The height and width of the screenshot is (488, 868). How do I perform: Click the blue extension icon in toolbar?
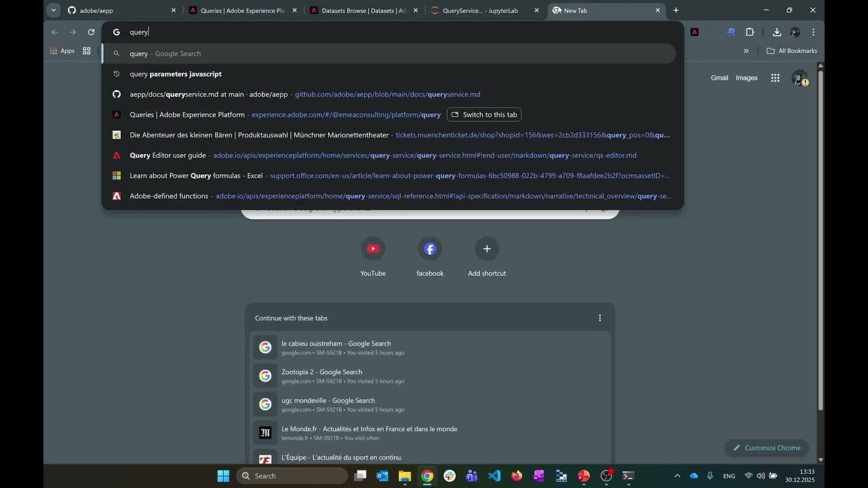click(x=731, y=32)
